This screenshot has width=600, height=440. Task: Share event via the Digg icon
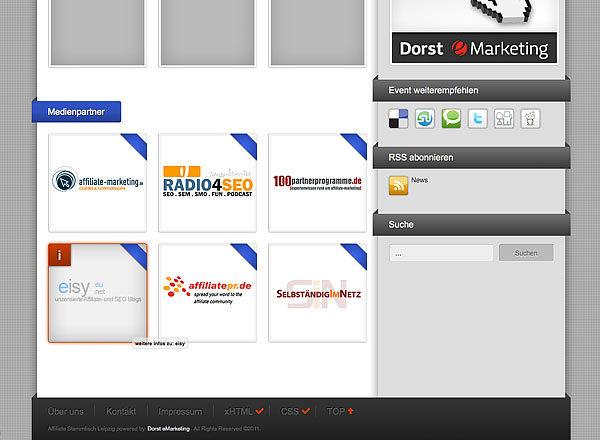pos(504,119)
